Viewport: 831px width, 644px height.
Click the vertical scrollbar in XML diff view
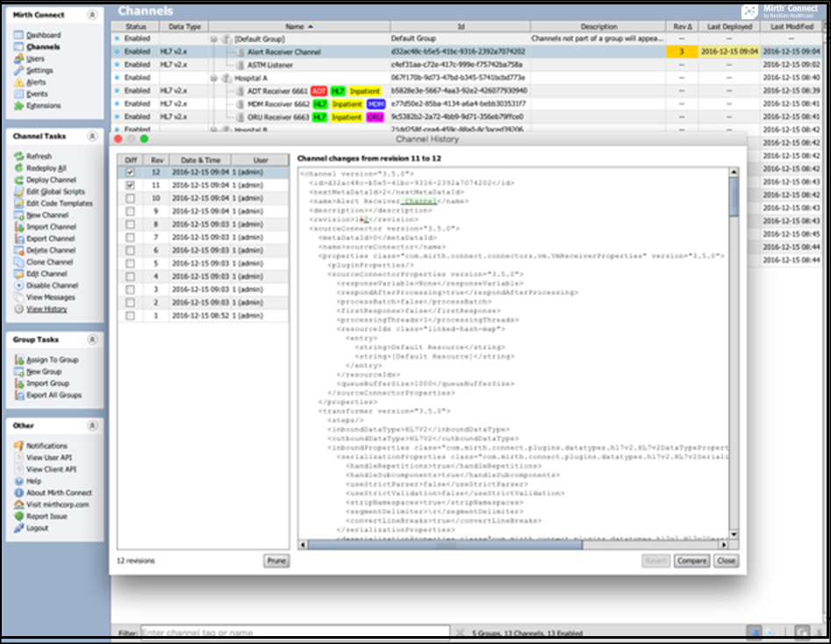(734, 351)
